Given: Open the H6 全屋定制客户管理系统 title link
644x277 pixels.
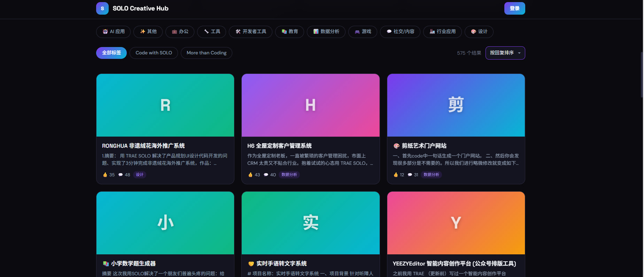Looking at the screenshot, I should pos(279,146).
